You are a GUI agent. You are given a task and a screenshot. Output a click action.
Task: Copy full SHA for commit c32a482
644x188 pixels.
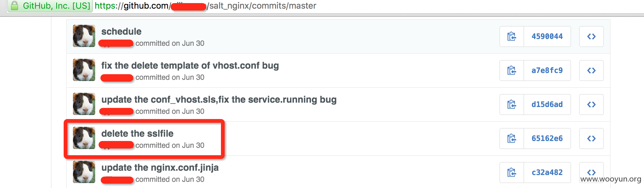tap(512, 173)
